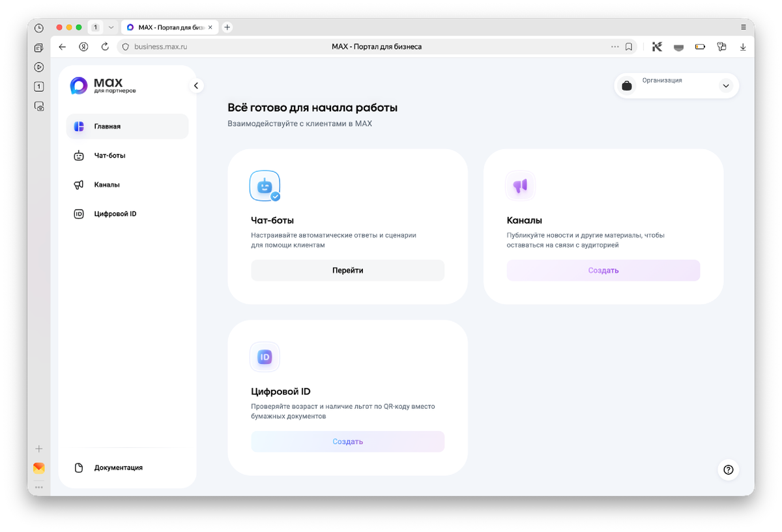Open help via question mark button
This screenshot has height=532, width=782.
728,469
